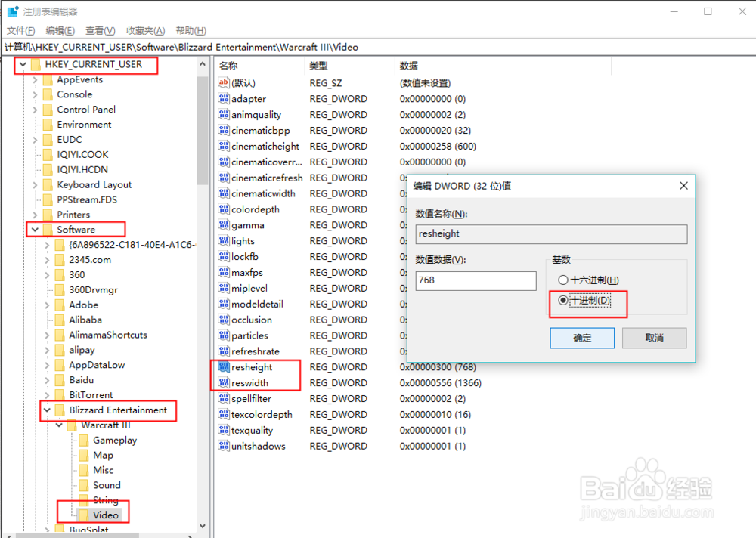This screenshot has width=756, height=538.
Task: Select the unitshadows value icon
Action: pyautogui.click(x=224, y=446)
